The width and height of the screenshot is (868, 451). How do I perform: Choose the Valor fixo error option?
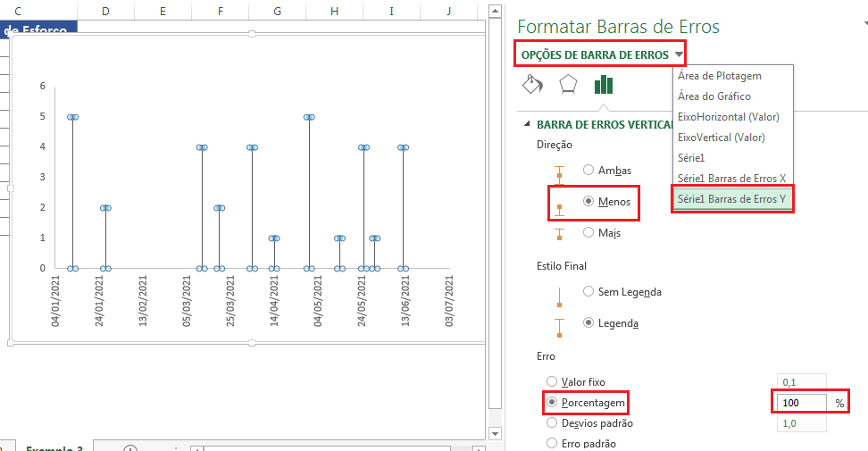(551, 381)
